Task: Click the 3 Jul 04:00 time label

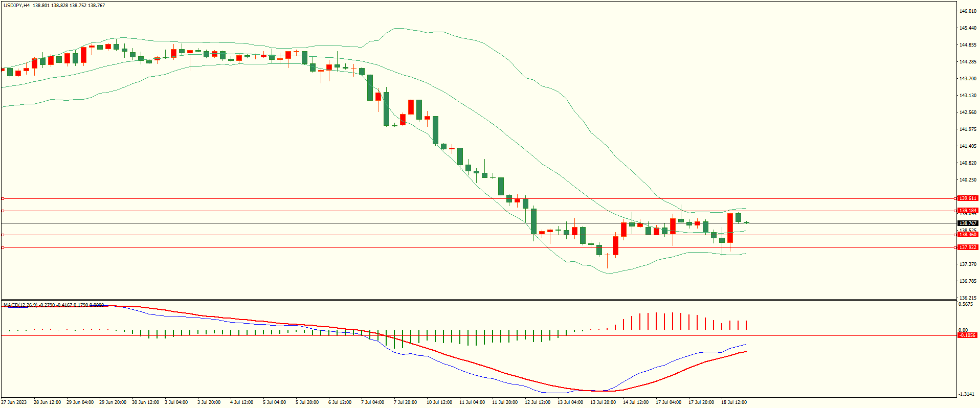Action: pyautogui.click(x=176, y=402)
